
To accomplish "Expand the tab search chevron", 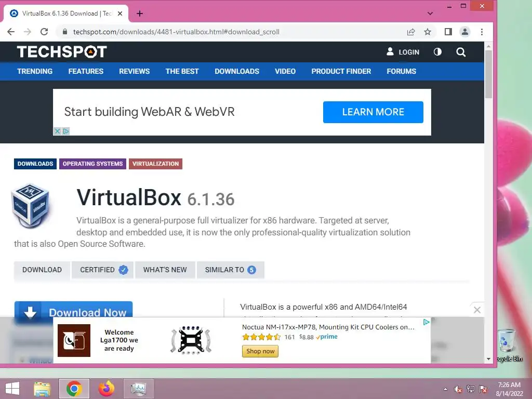I will click(430, 14).
